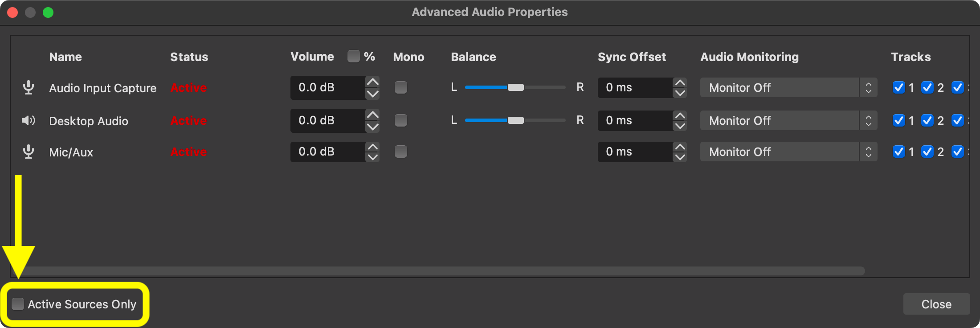Click the Audio Input Capture sync offset field
The image size is (980, 328).
(x=635, y=87)
